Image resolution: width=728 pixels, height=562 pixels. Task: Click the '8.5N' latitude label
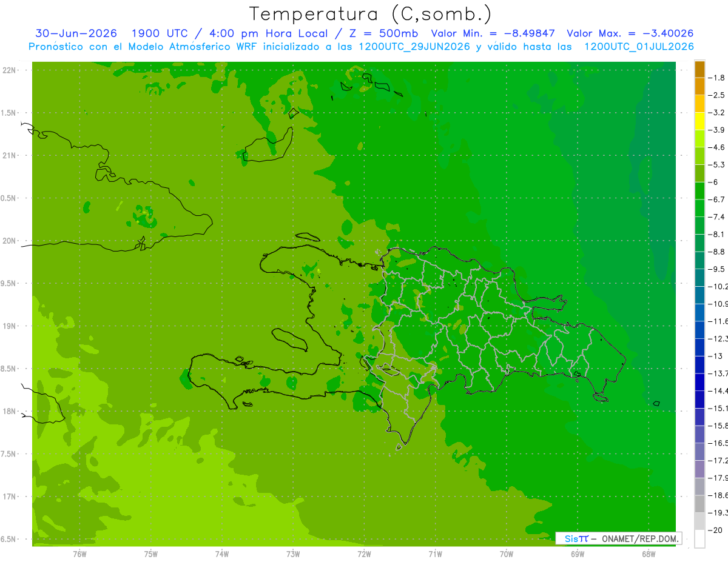(9, 369)
